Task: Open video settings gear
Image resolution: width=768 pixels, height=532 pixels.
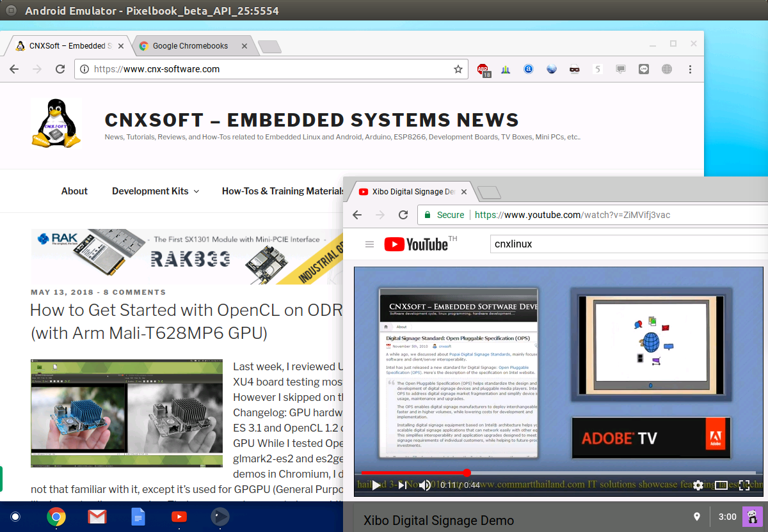Action: tap(698, 485)
